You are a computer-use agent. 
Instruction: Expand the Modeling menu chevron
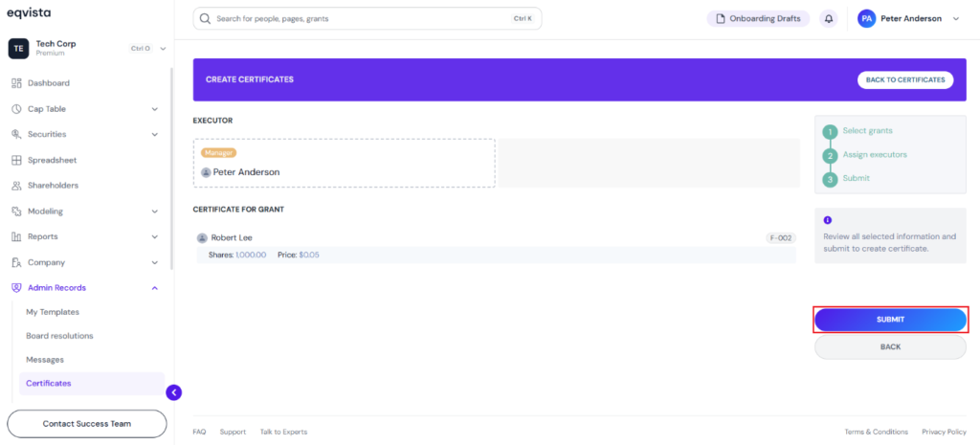[x=155, y=211]
